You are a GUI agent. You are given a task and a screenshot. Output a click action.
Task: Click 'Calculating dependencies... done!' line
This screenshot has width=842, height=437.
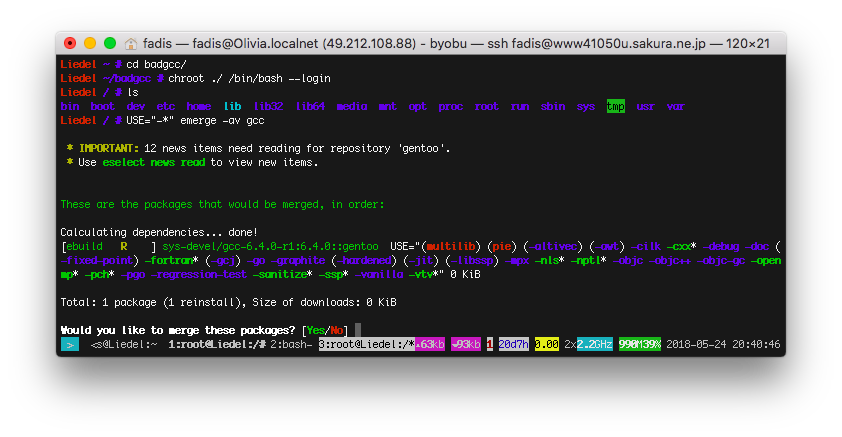(x=159, y=232)
